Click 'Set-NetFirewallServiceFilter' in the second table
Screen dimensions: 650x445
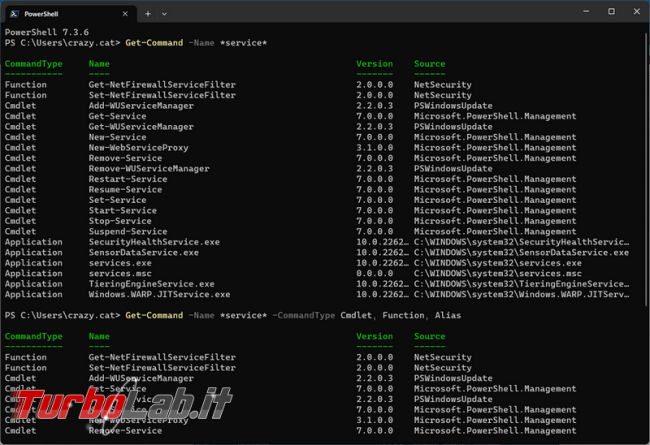[x=162, y=368]
